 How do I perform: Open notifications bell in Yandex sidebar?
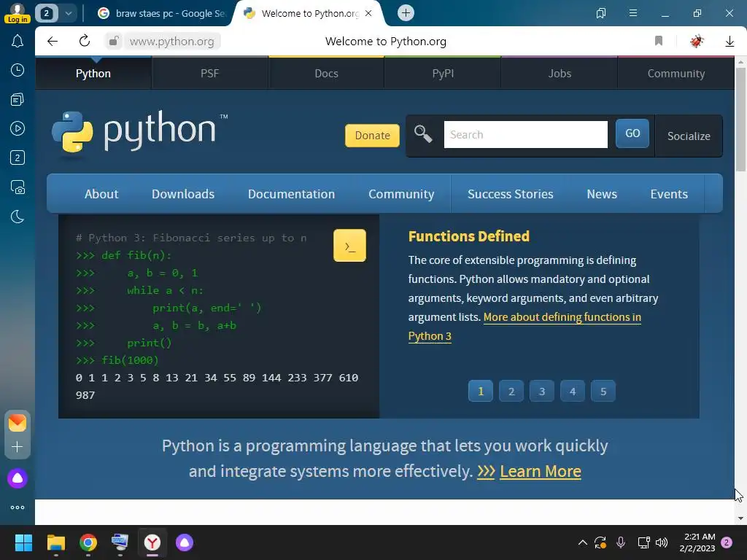[x=18, y=42]
